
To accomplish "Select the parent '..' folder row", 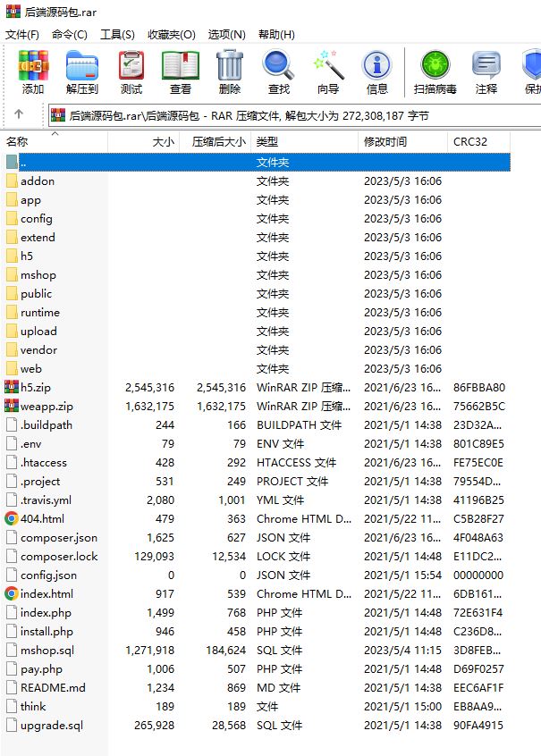I will pyautogui.click(x=258, y=163).
